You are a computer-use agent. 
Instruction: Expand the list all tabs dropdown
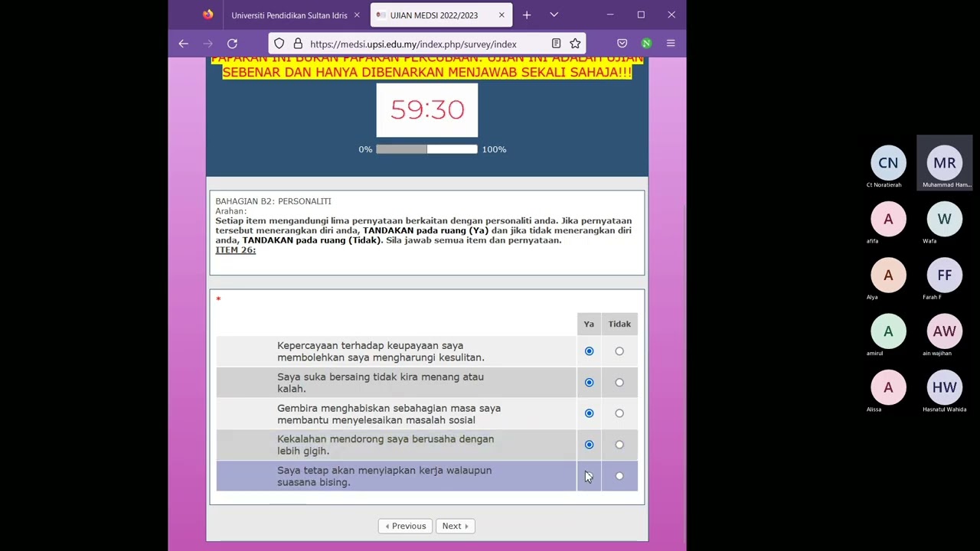click(554, 15)
